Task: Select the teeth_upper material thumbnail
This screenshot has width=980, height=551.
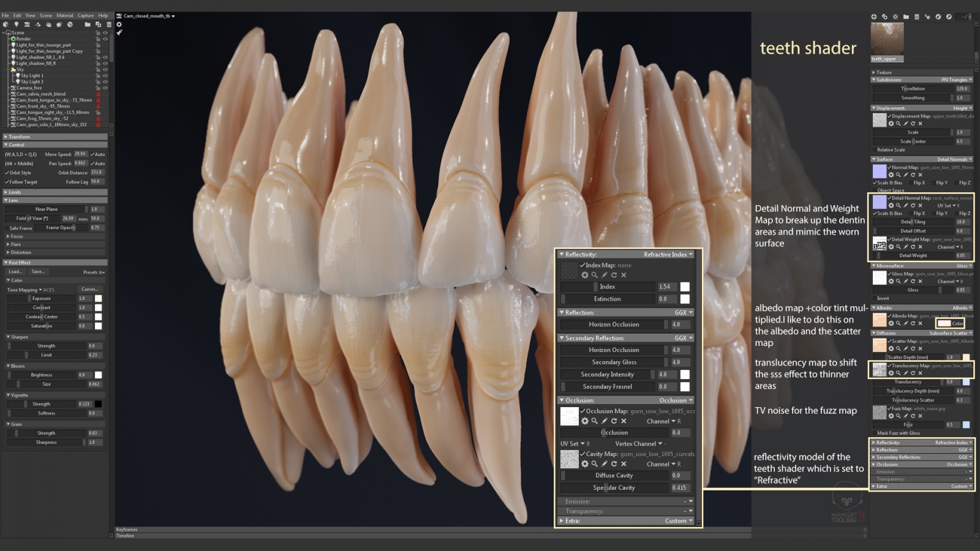Action: [887, 42]
